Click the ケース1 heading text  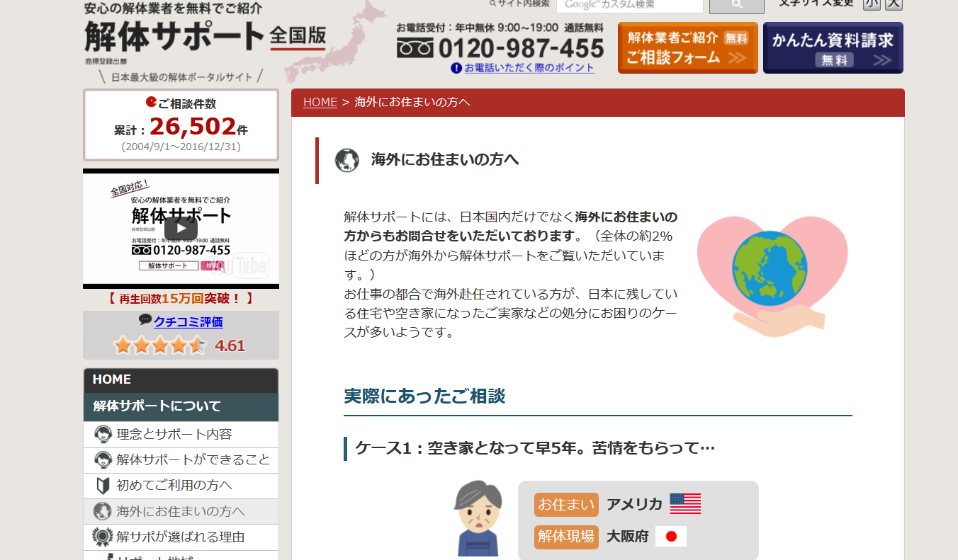coord(535,448)
